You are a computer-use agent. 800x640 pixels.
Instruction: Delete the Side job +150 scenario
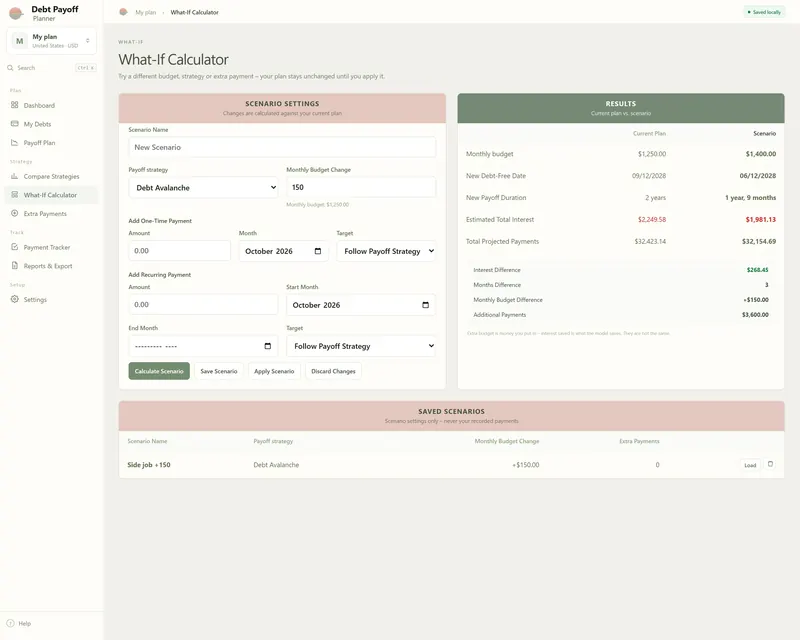click(x=770, y=464)
